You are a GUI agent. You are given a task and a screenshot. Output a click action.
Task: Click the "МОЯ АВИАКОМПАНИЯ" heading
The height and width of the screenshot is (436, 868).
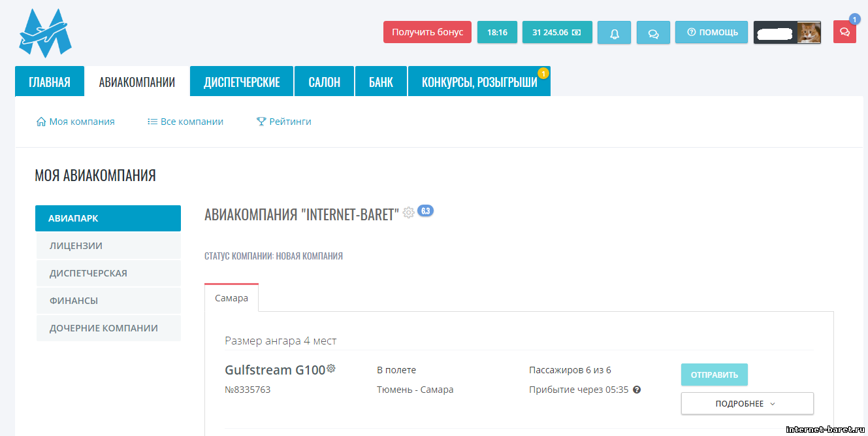click(x=95, y=175)
